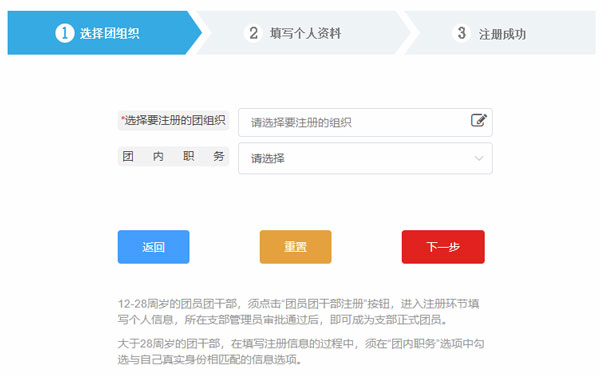The height and width of the screenshot is (375, 600).
Task: Click the step 2 number circle
Action: pyautogui.click(x=253, y=33)
